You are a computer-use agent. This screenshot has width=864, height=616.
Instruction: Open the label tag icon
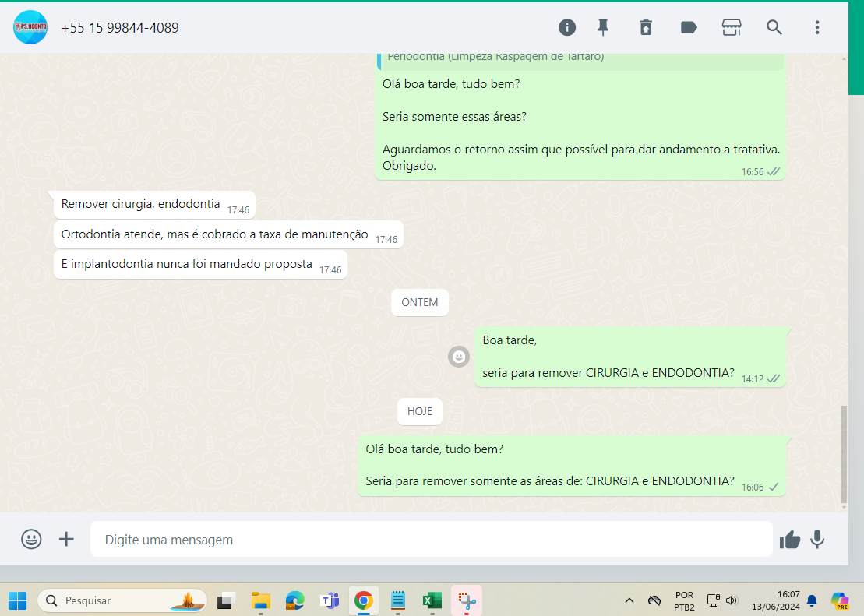pyautogui.click(x=689, y=27)
